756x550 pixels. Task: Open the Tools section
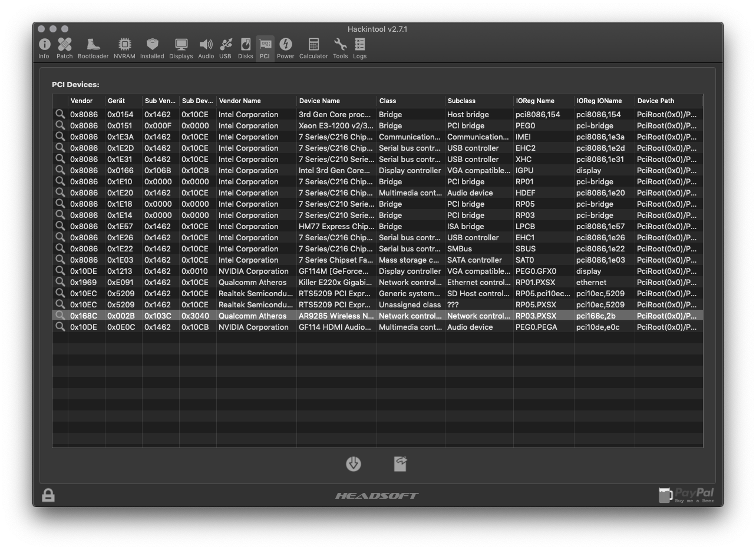(x=340, y=49)
